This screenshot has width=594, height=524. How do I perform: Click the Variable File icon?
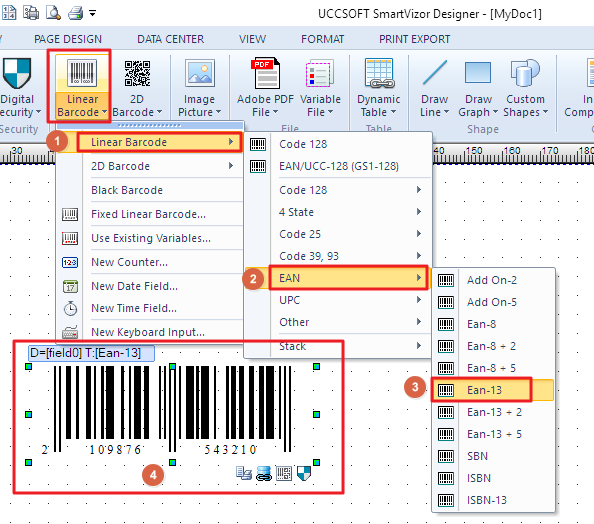click(320, 73)
